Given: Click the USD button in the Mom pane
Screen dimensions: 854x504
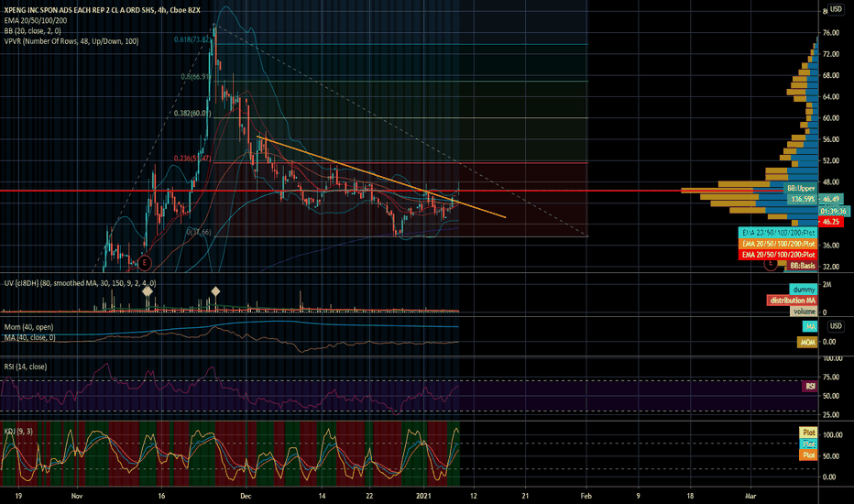Looking at the screenshot, I should pos(836,326).
